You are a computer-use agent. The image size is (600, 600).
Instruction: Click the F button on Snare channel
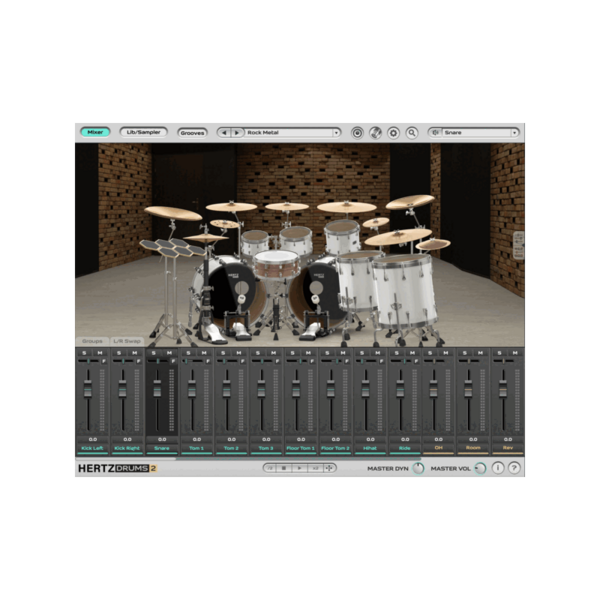coord(173,361)
